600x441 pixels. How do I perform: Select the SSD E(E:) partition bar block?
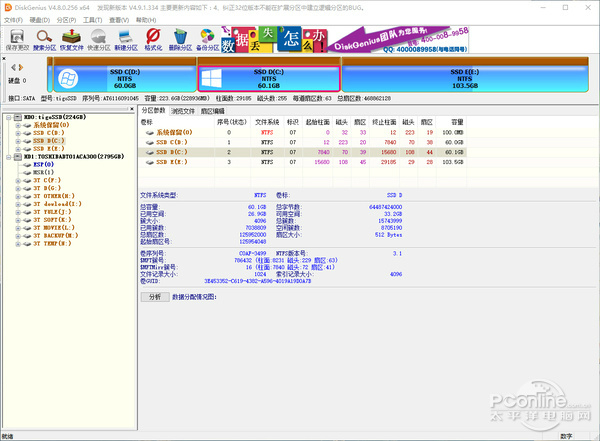tap(464, 79)
